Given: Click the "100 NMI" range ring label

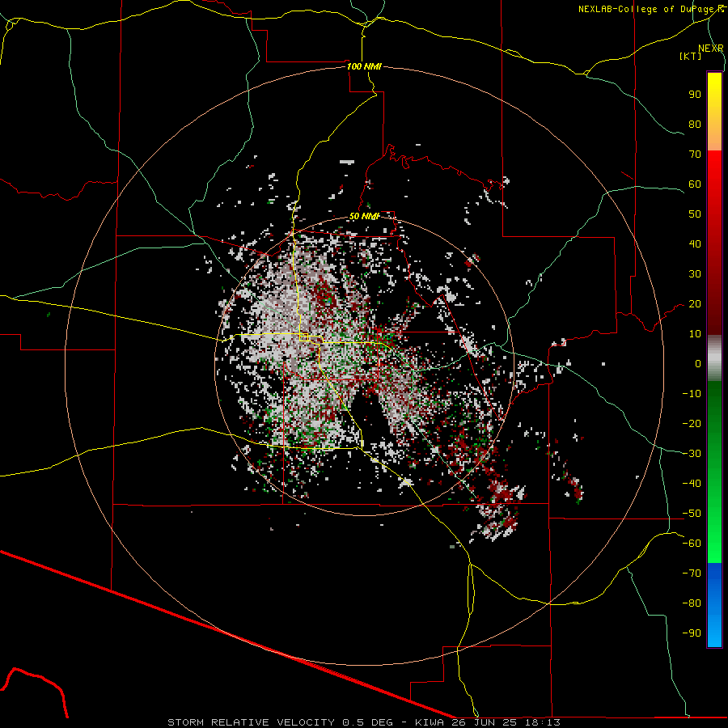Looking at the screenshot, I should point(364,66).
